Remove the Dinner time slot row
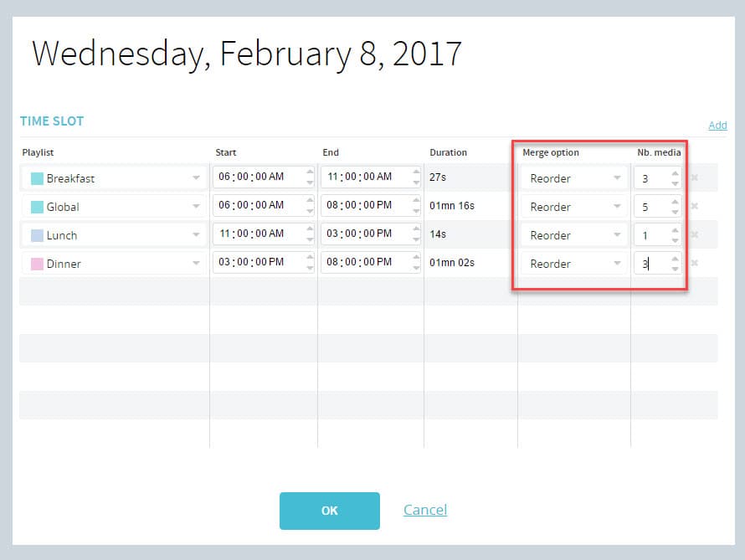The image size is (745, 560). tap(694, 263)
